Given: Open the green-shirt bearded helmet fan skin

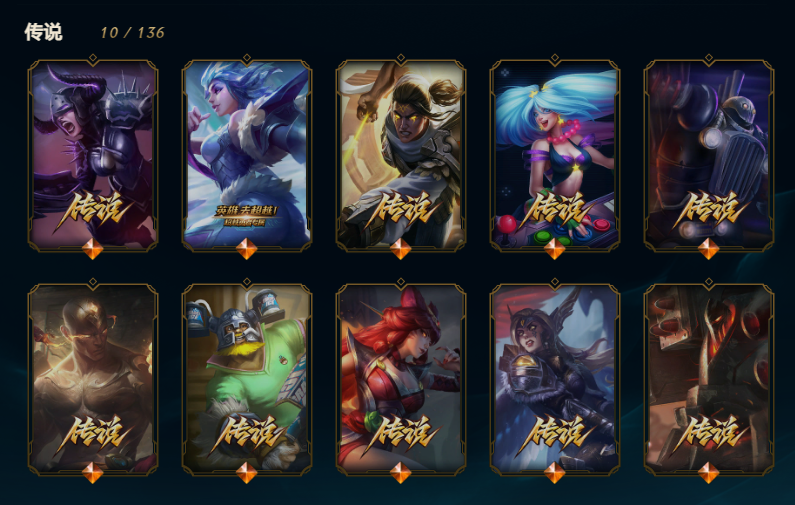Looking at the screenshot, I should [247, 379].
